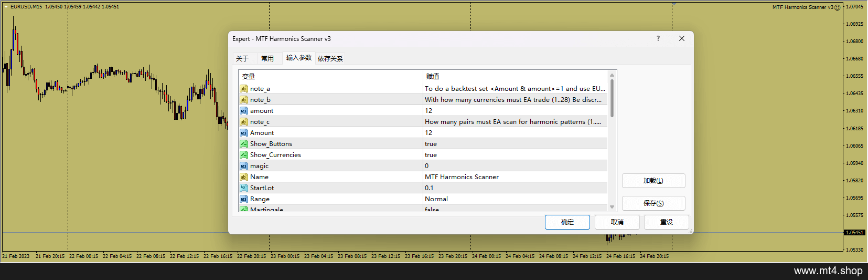Viewport: 868px width, 280px height.
Task: Click the Show_Buttons boolean icon
Action: (x=243, y=144)
